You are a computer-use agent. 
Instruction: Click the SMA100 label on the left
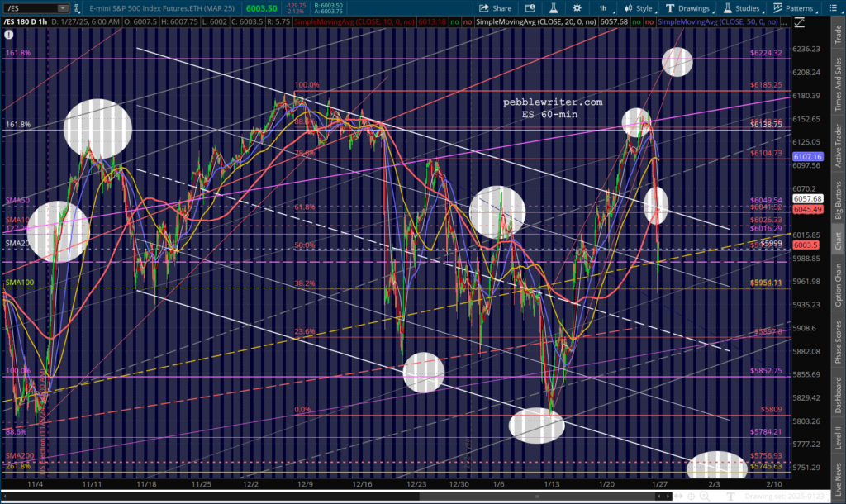coord(20,283)
